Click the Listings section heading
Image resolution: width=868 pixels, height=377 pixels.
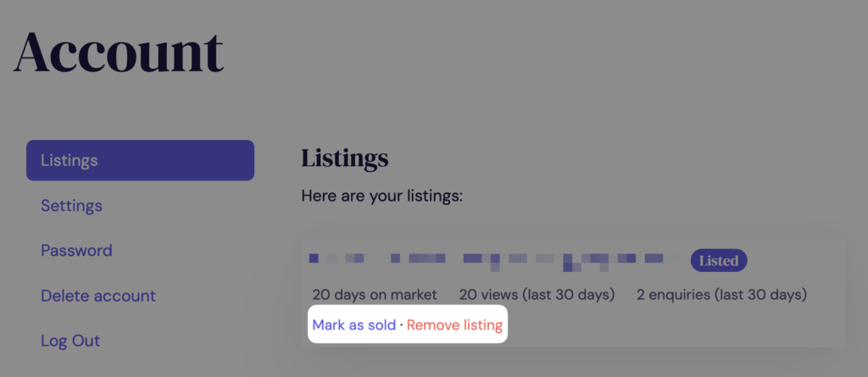point(344,158)
